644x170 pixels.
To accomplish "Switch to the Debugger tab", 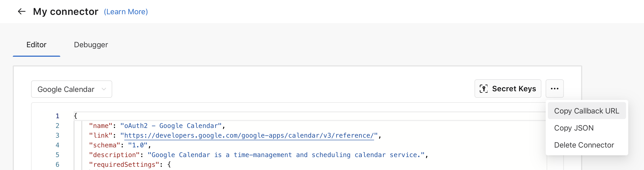I will pos(91,45).
